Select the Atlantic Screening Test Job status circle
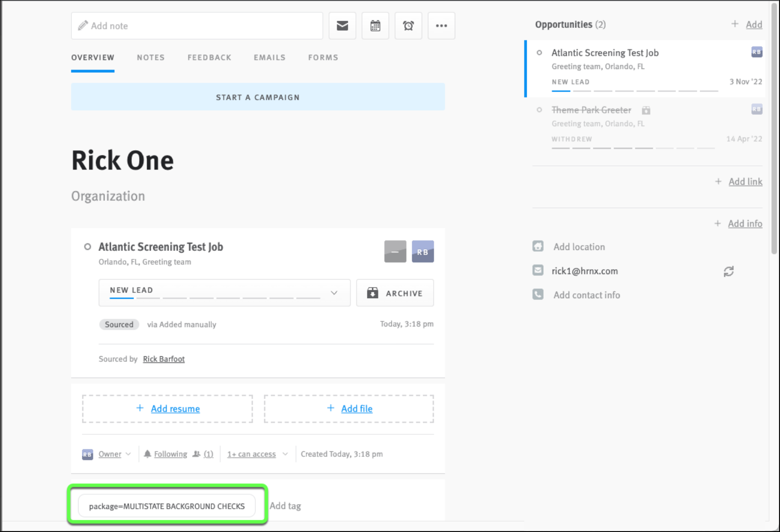Screen dimensions: 780x532 [x=539, y=53]
